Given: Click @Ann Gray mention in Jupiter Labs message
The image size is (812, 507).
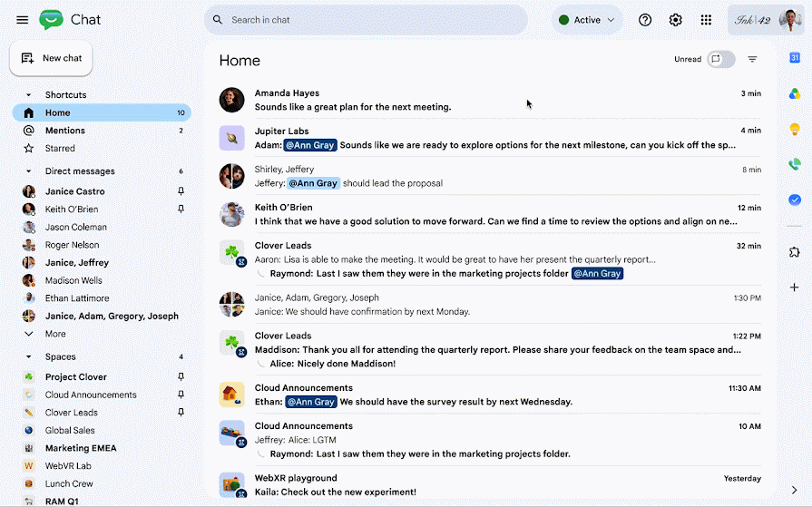Looking at the screenshot, I should [310, 145].
